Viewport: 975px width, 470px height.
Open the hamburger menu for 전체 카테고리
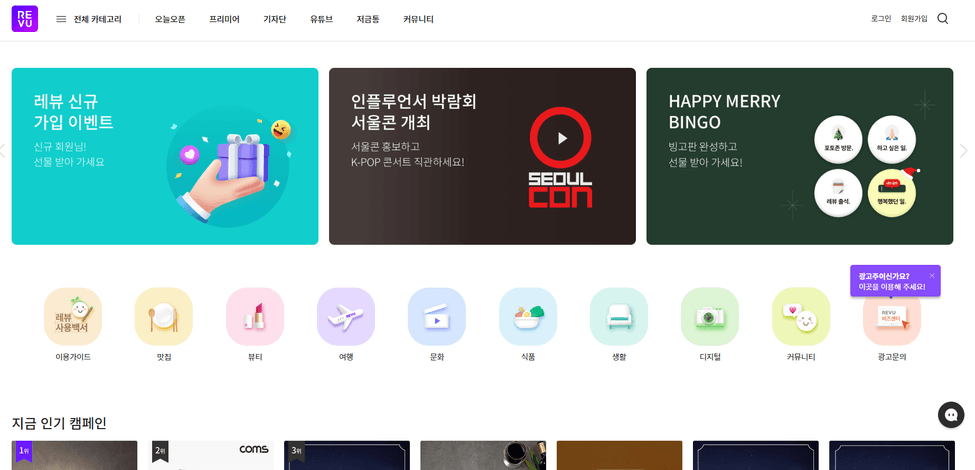[61, 19]
